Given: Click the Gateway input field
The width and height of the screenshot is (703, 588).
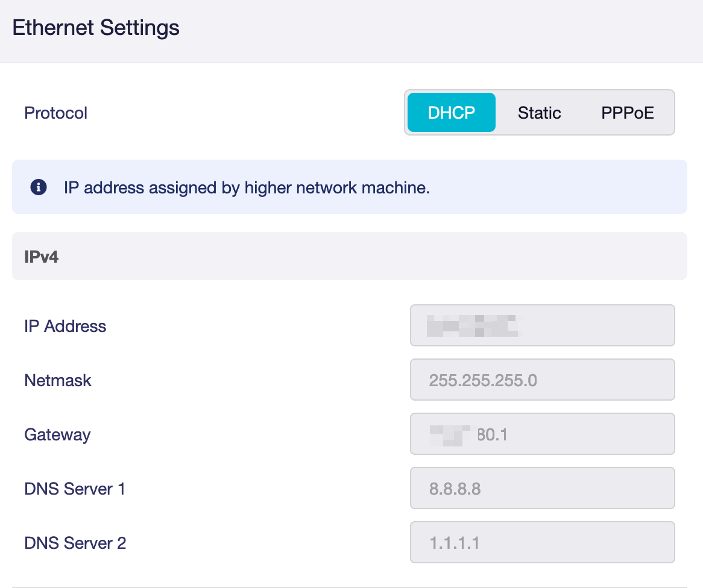Looking at the screenshot, I should 543,434.
